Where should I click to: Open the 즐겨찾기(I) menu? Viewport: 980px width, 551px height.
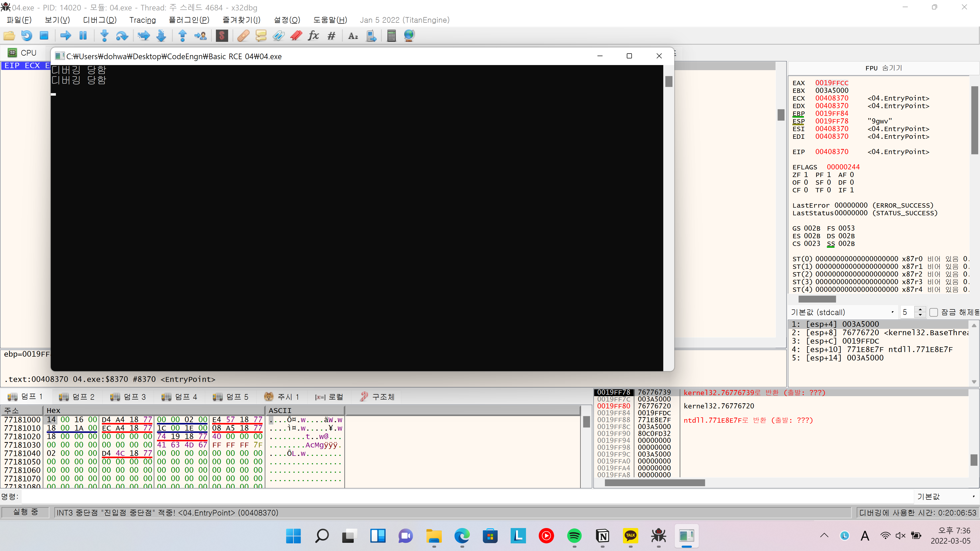click(x=242, y=20)
